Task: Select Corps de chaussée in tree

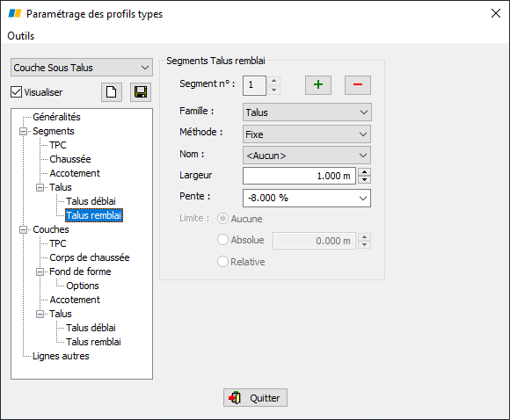Action: point(90,257)
